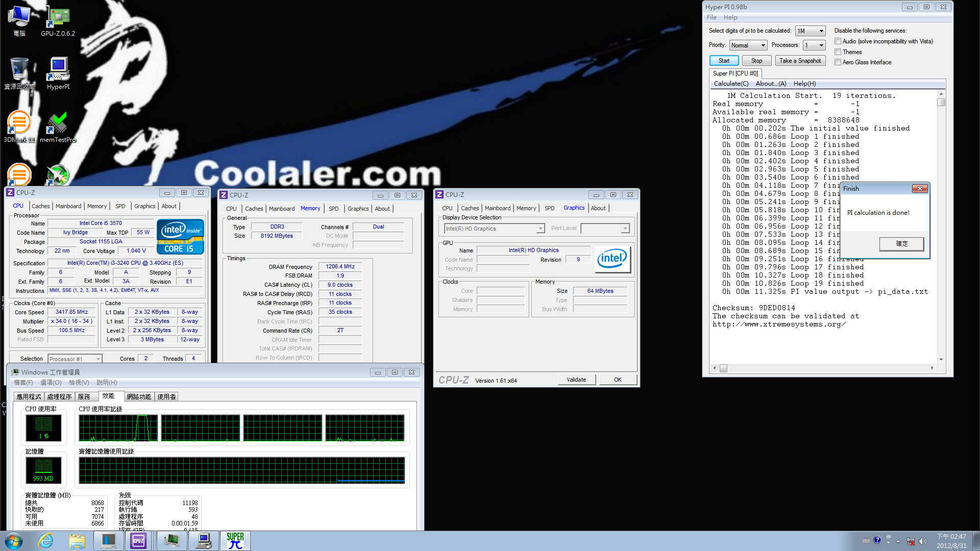Toggle Aero Glass Interface checkbox
This screenshot has height=551, width=980.
pyautogui.click(x=838, y=62)
